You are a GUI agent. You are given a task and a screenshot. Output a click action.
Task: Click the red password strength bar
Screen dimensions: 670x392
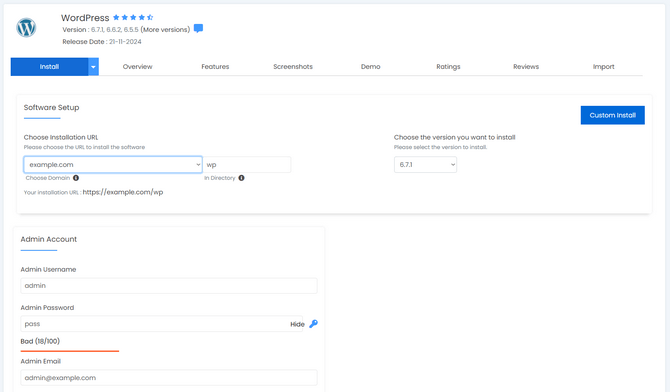(70, 351)
